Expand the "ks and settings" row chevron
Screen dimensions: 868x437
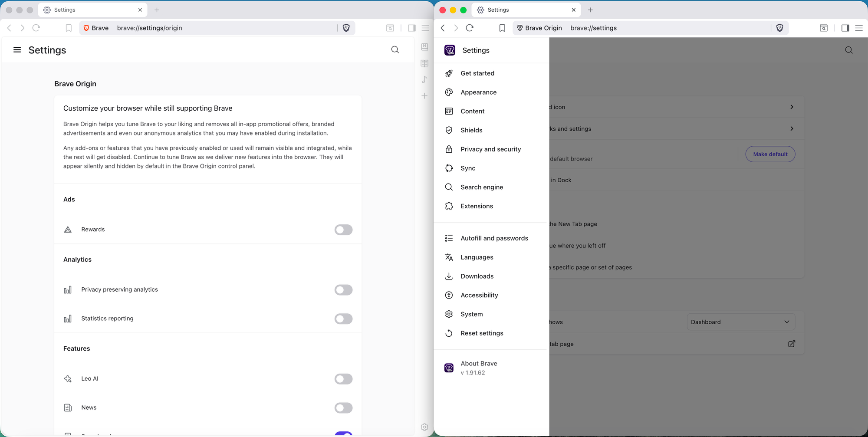pos(792,128)
